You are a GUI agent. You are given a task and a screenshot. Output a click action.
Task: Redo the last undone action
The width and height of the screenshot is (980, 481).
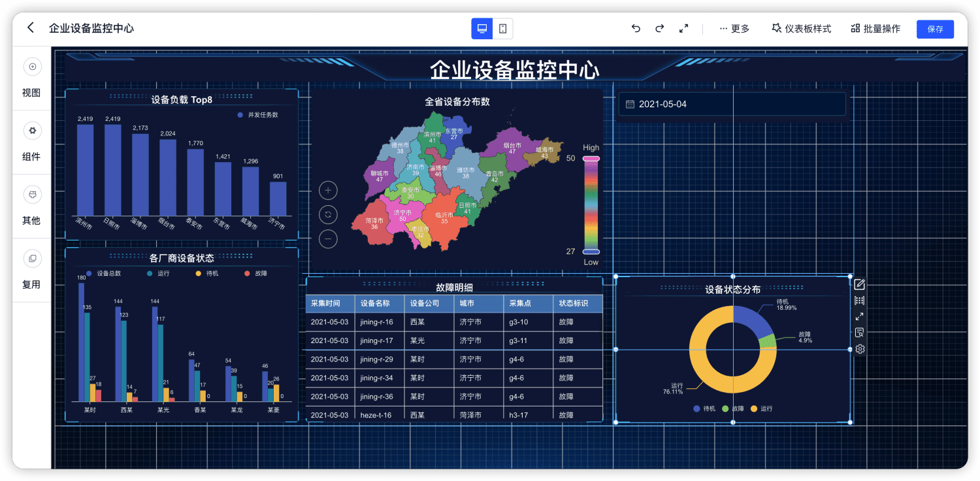click(659, 28)
